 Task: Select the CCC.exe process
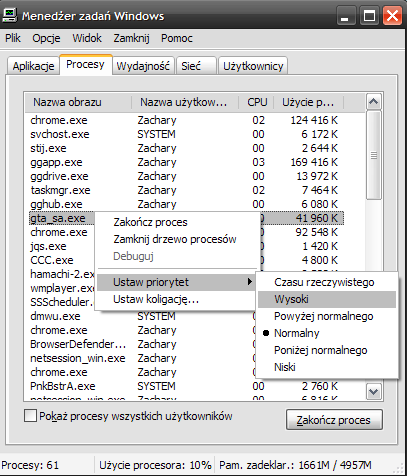click(52, 260)
